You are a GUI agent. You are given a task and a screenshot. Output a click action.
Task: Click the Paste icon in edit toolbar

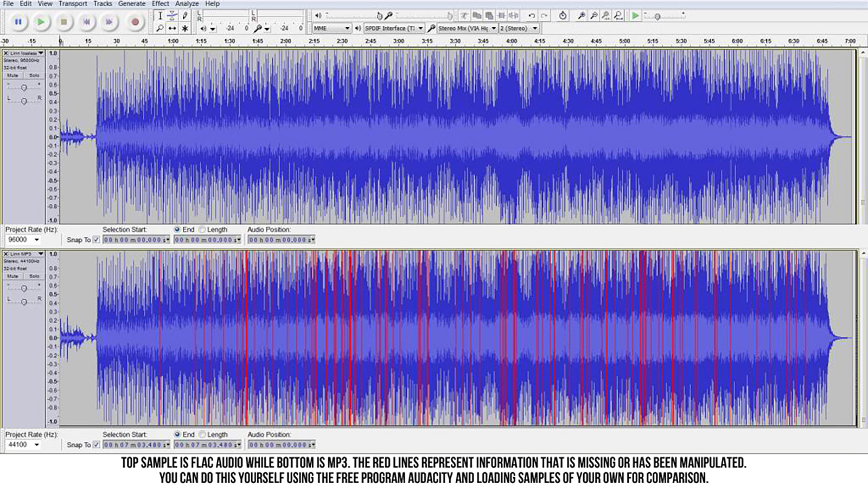coord(489,16)
